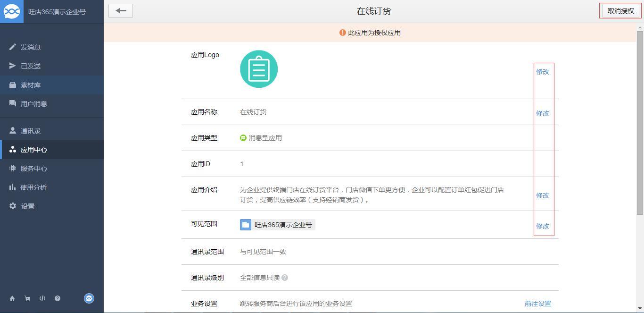Click the 前往设置 link
The height and width of the screenshot is (313, 644).
[537, 304]
